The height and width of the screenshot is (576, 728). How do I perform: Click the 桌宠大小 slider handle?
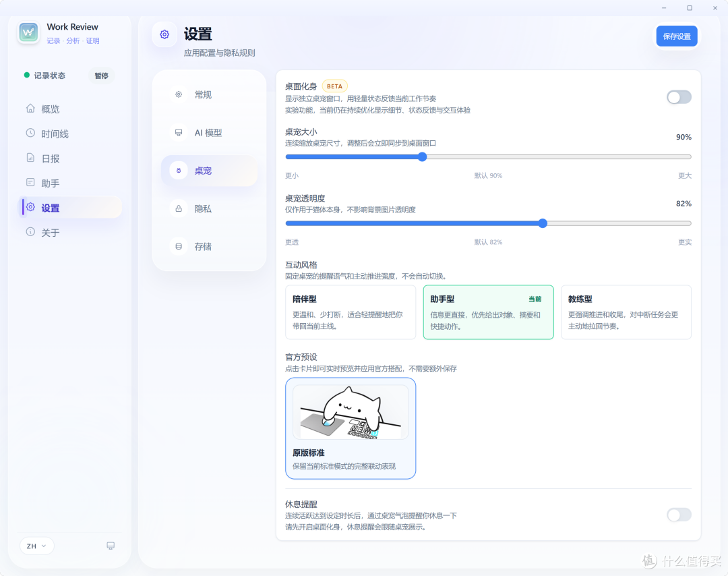422,156
